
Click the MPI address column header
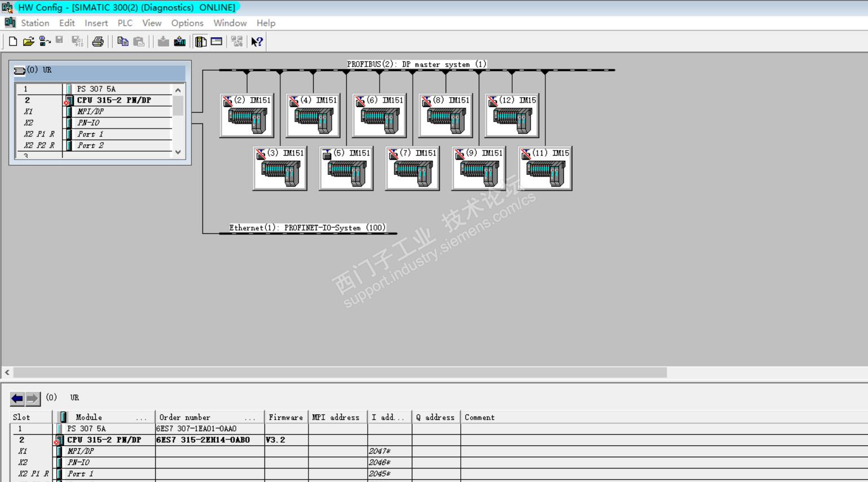337,417
